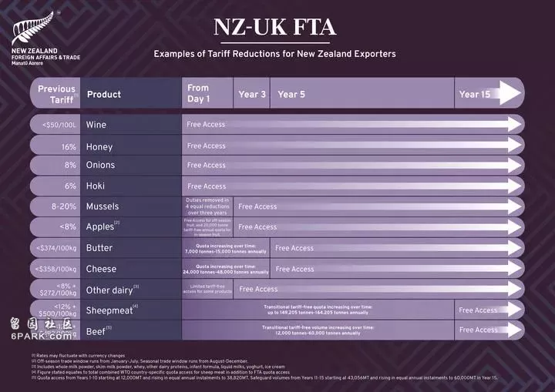Image resolution: width=555 pixels, height=392 pixels.
Task: Click the arrow tip in Sheepmeat row
Action: [515, 310]
